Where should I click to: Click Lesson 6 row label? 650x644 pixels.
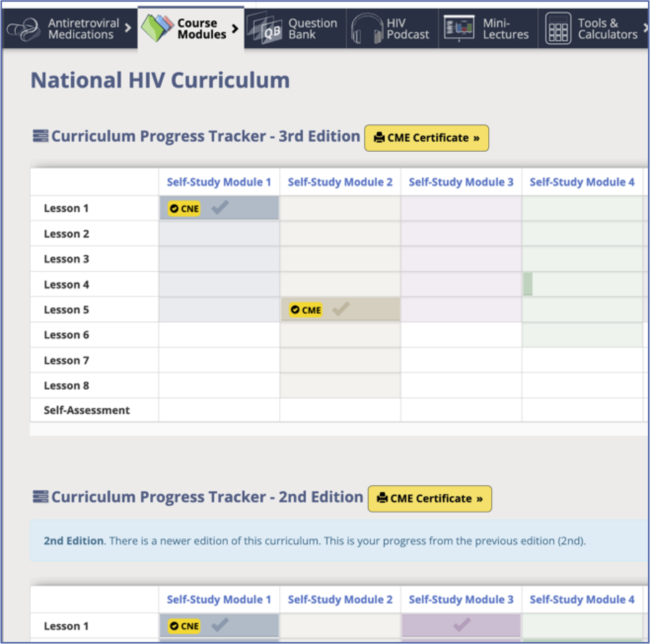coord(66,335)
